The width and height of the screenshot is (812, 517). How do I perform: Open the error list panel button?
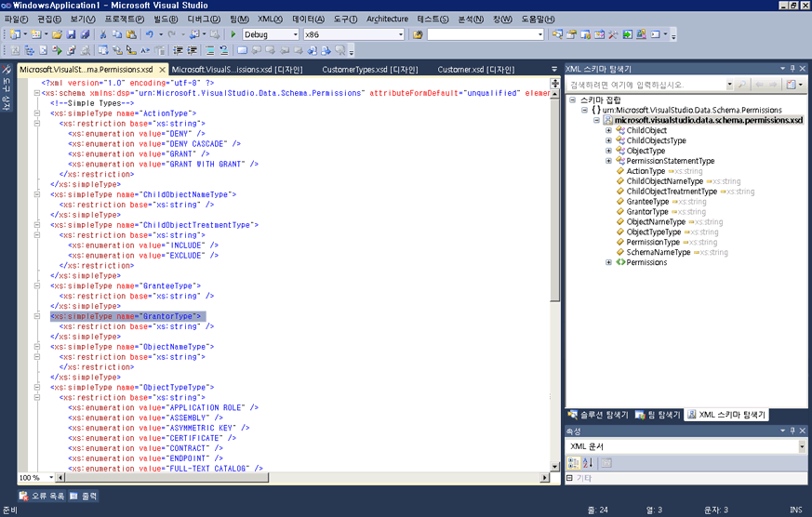pos(42,496)
